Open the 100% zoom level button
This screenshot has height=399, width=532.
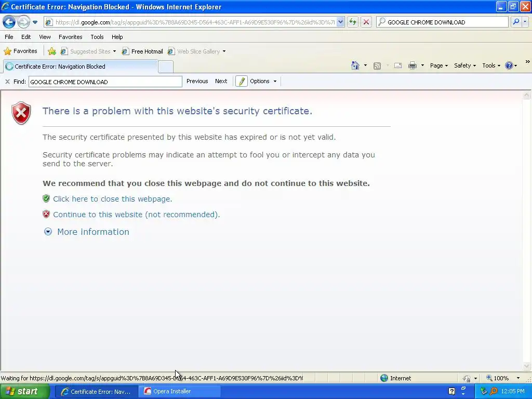click(497, 378)
